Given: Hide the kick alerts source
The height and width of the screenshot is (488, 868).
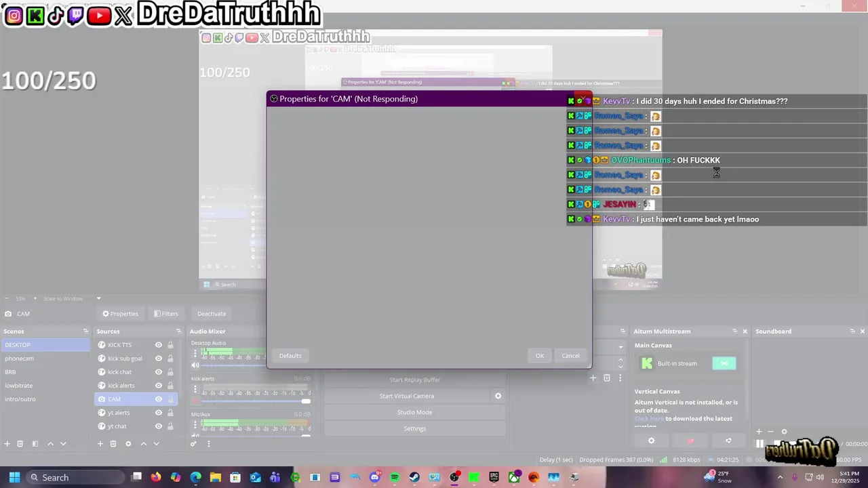Looking at the screenshot, I should 159,386.
